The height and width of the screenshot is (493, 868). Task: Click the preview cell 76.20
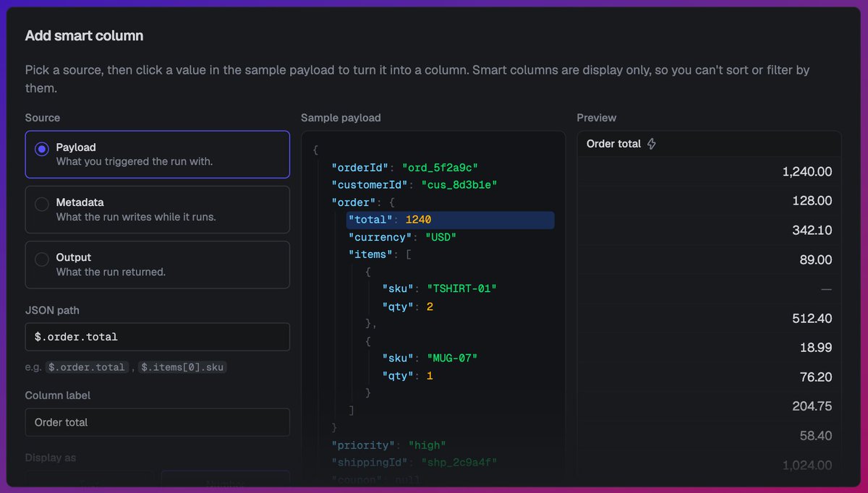tap(710, 377)
